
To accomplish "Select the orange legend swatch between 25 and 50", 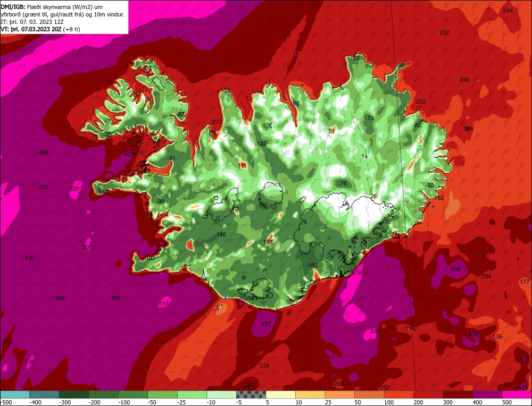I will 339,394.
